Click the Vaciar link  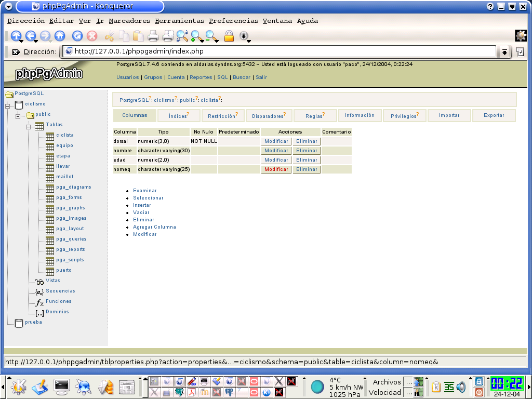[141, 212]
